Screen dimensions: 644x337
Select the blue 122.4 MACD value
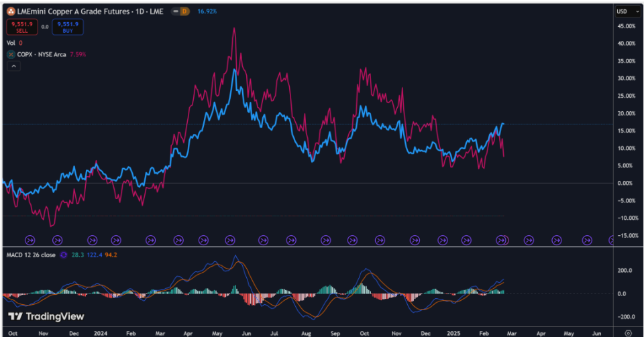tap(94, 255)
